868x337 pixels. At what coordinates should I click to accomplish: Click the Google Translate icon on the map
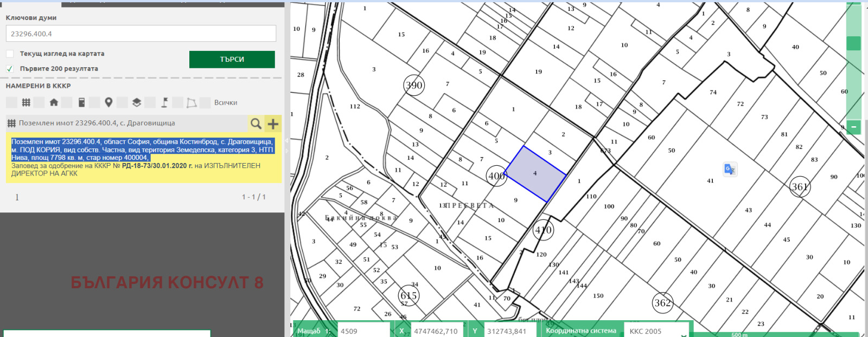click(730, 170)
